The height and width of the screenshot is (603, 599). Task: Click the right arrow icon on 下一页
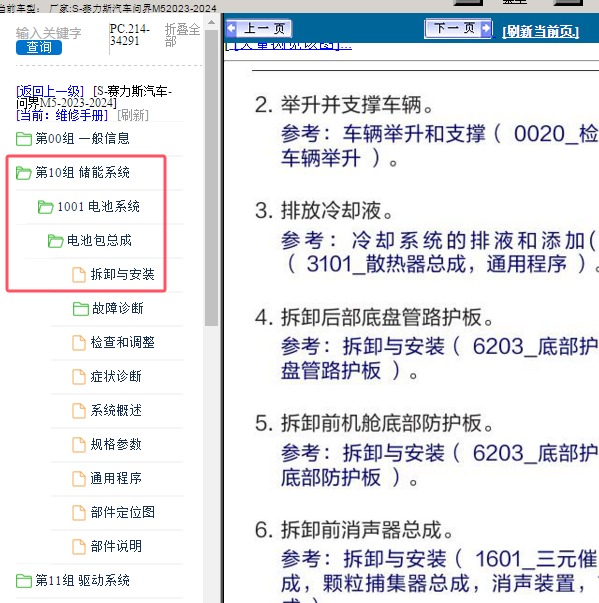tap(486, 28)
